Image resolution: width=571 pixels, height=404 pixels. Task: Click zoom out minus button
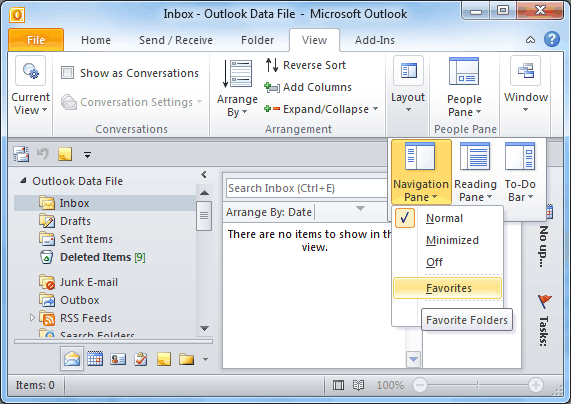(420, 385)
